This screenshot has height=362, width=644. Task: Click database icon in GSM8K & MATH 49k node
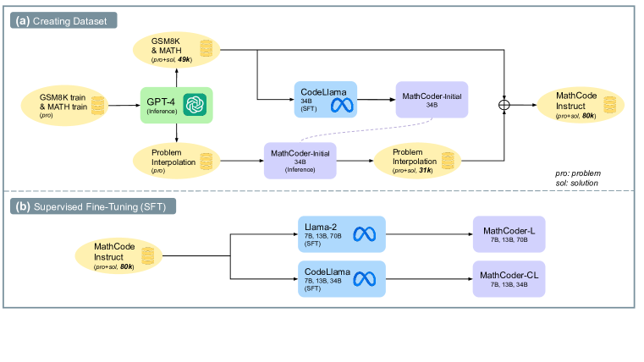click(206, 48)
